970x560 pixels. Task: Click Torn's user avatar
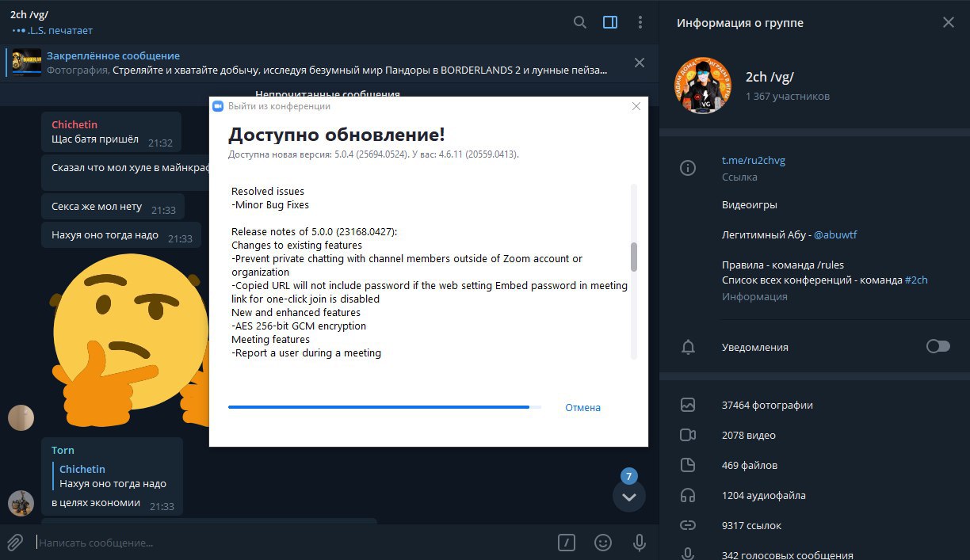[21, 503]
